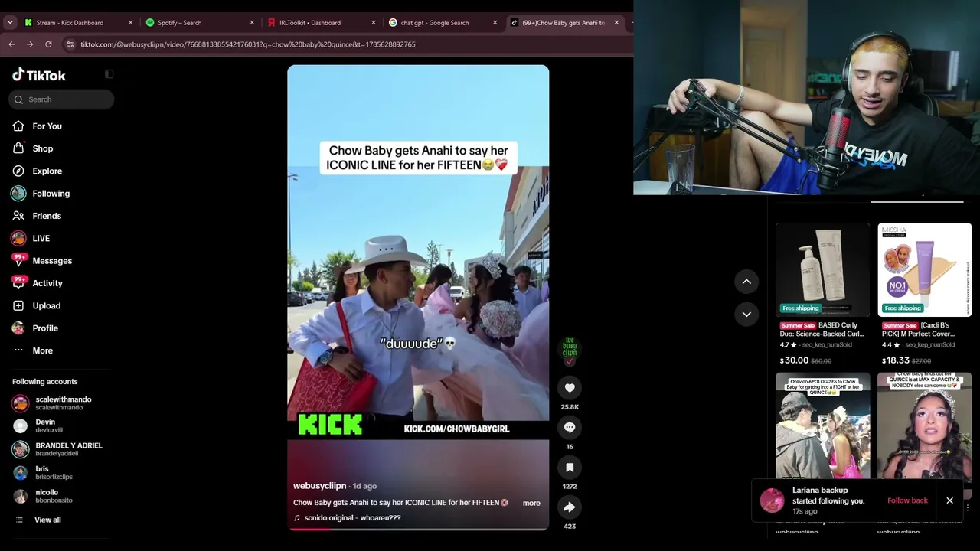The height and width of the screenshot is (551, 980).
Task: Click the $30.00 product price
Action: (794, 360)
